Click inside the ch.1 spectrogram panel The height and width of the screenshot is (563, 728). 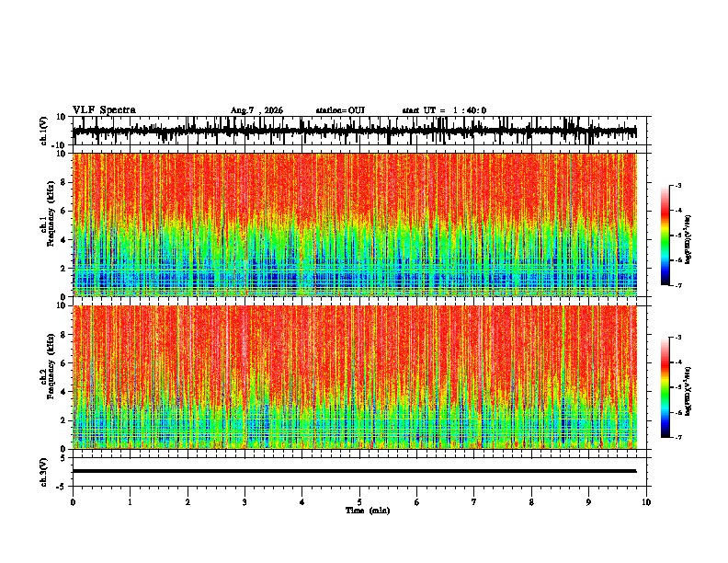(x=355, y=224)
